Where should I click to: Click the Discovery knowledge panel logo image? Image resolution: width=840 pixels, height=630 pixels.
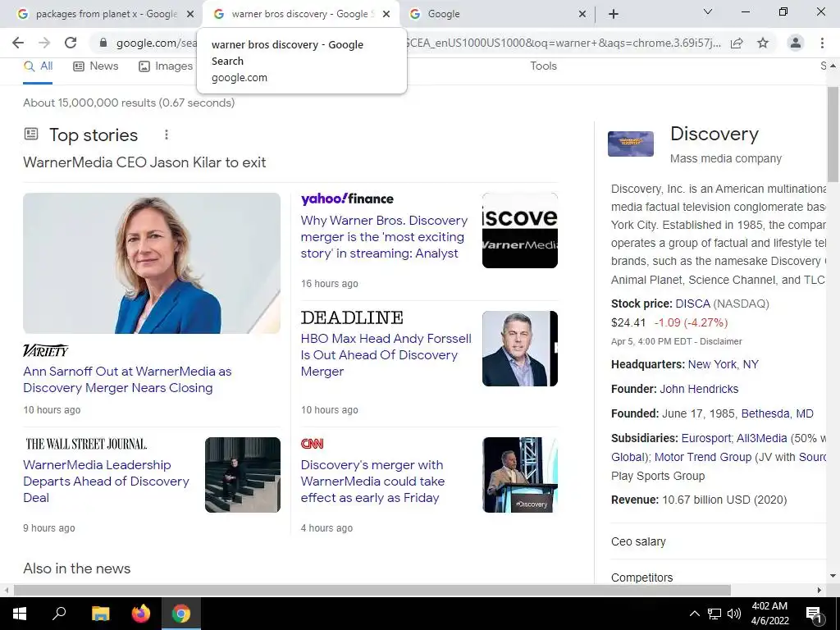point(631,144)
